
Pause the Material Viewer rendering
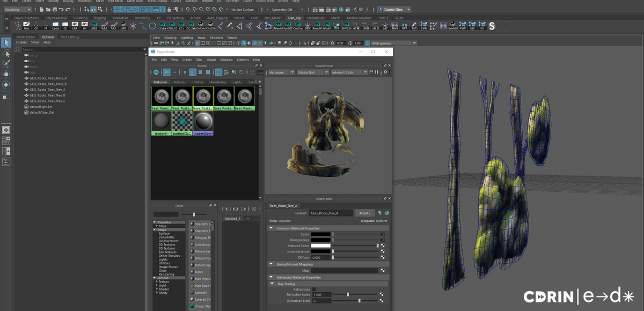coord(378,72)
